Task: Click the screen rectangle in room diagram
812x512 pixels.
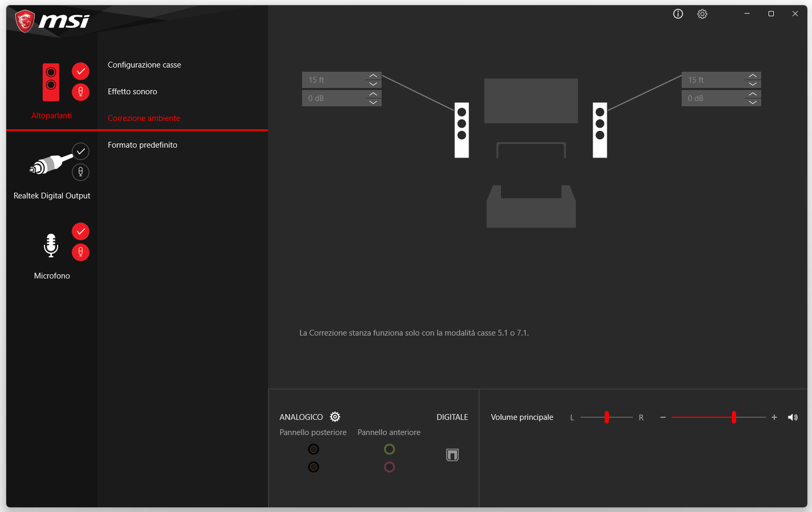Action: [x=531, y=101]
